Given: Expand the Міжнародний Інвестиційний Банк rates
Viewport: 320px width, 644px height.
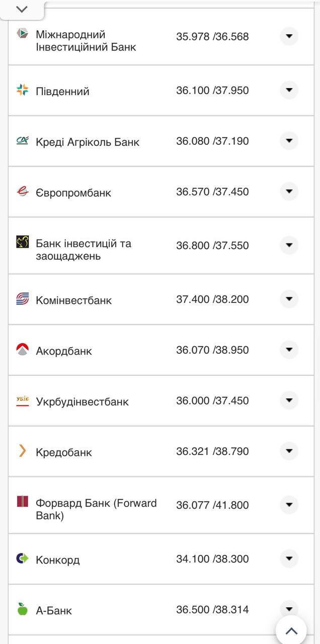Looking at the screenshot, I should click(289, 36).
